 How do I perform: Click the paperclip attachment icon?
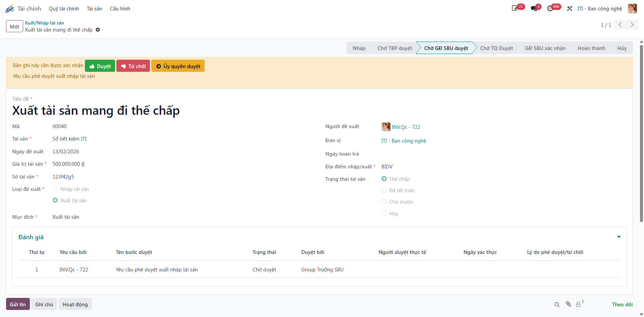point(568,304)
